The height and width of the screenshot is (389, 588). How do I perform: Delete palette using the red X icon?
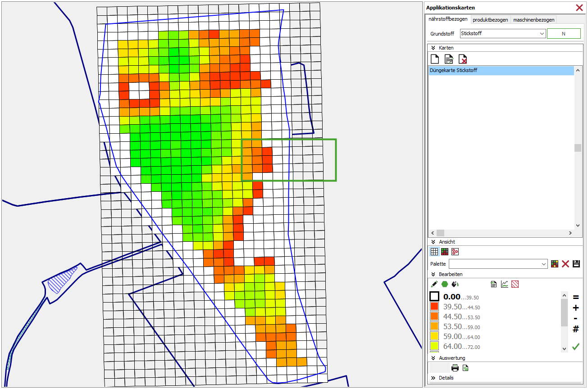pyautogui.click(x=565, y=264)
